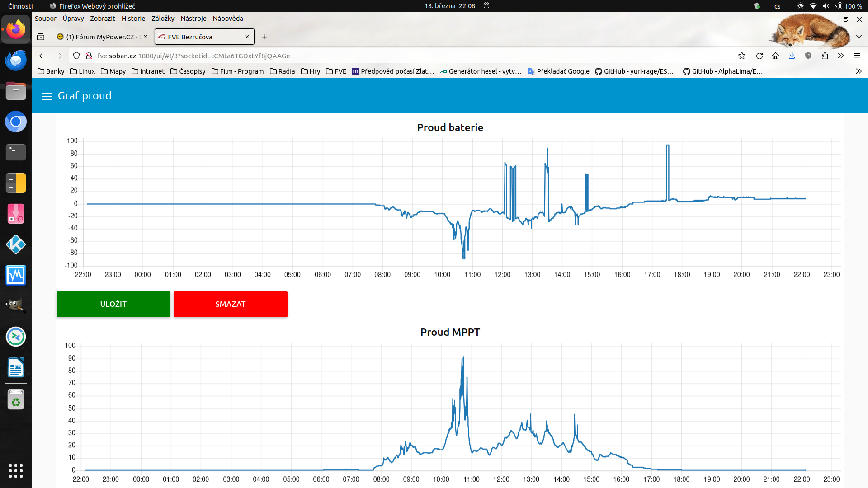868x488 pixels.
Task: Reload the page with refresh icon
Action: pyautogui.click(x=759, y=56)
